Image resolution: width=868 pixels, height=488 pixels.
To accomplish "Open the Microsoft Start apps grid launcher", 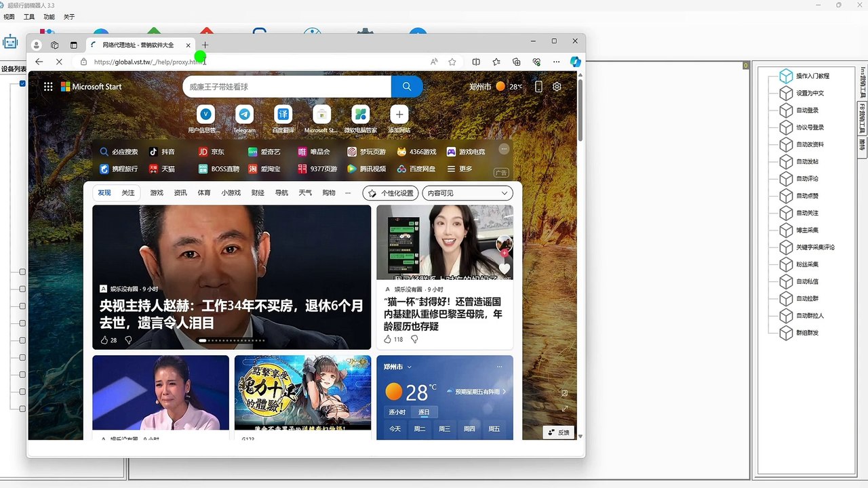I will [x=48, y=87].
